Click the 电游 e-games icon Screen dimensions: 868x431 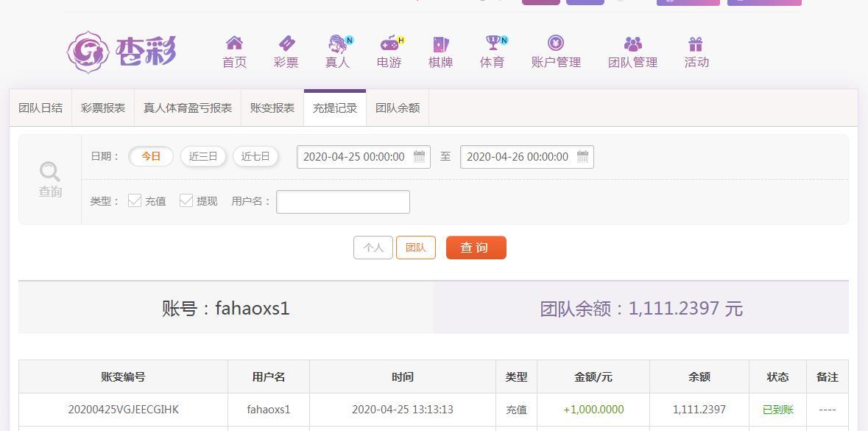[x=389, y=50]
